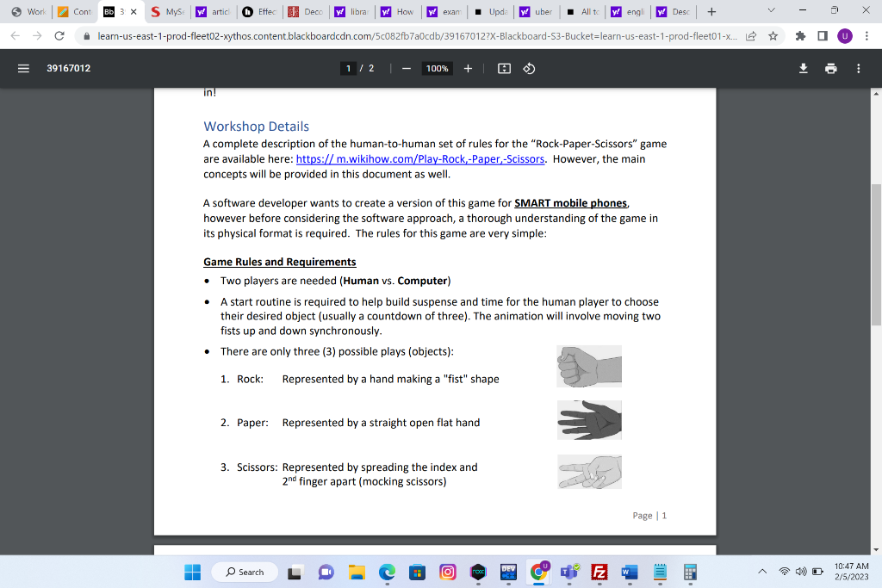Open the more options menu in PDF viewer
This screenshot has width=882, height=588.
point(858,68)
